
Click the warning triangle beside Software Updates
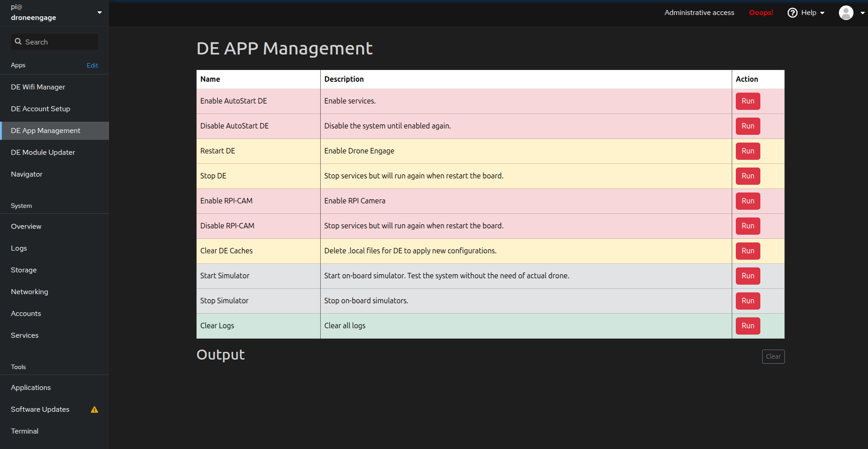(94, 410)
